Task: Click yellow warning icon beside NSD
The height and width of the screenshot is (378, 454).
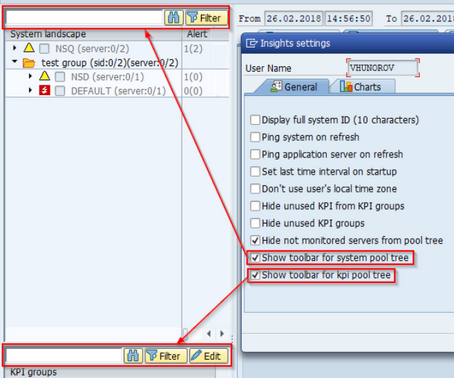Action: (x=45, y=76)
